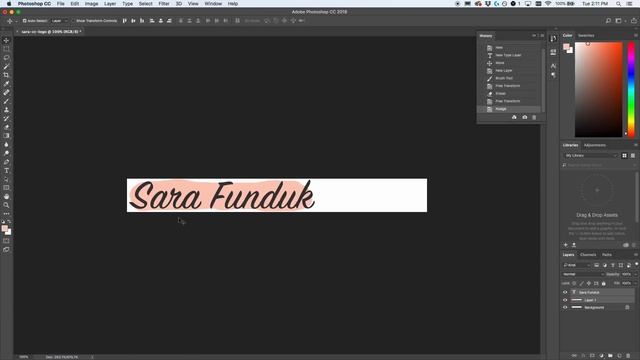This screenshot has height=360, width=640.
Task: Select Brush Tool history state
Action: (x=510, y=78)
